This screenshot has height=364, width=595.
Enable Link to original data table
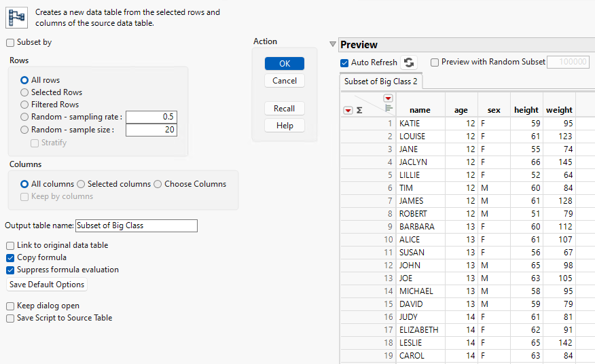click(x=10, y=245)
